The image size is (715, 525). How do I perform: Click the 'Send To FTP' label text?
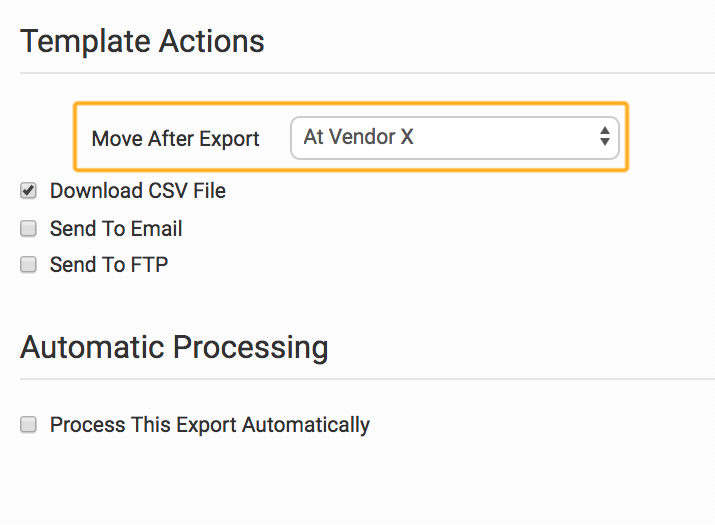[x=109, y=265]
